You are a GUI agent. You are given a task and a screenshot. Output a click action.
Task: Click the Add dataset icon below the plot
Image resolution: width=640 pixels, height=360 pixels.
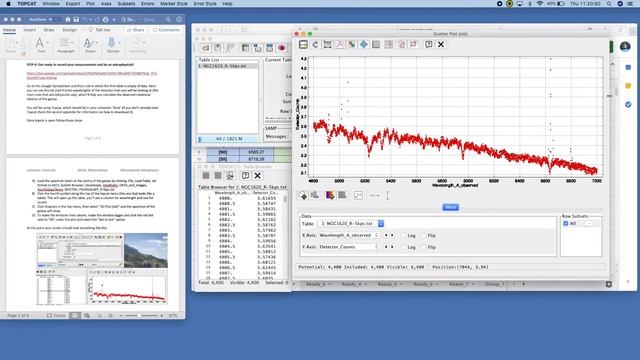(x=303, y=196)
